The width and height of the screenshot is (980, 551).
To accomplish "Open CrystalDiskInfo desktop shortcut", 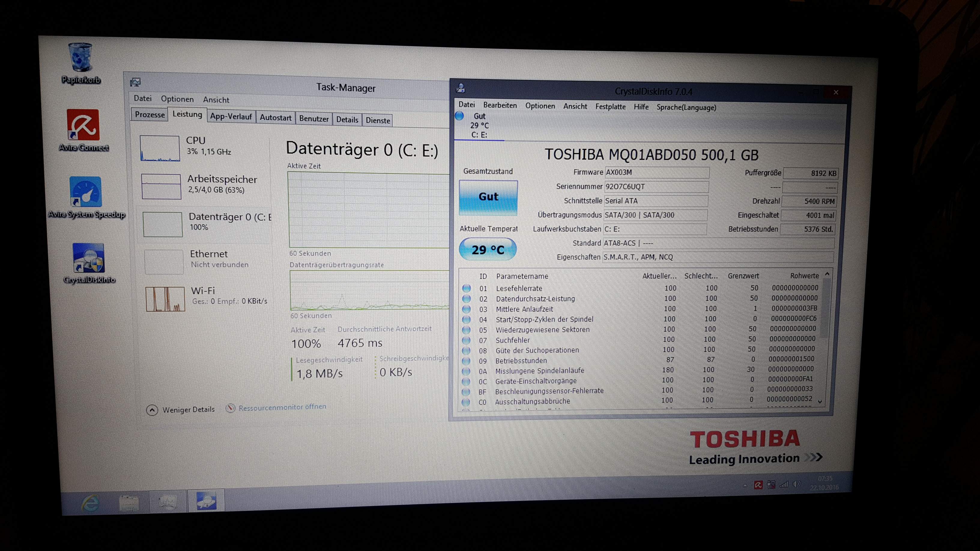I will (88, 258).
